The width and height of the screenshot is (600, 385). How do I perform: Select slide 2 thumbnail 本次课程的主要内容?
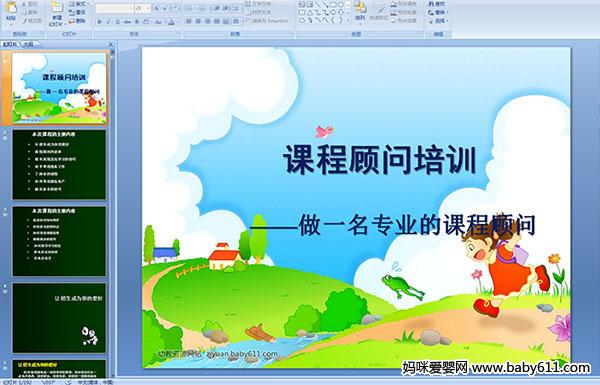click(x=59, y=165)
